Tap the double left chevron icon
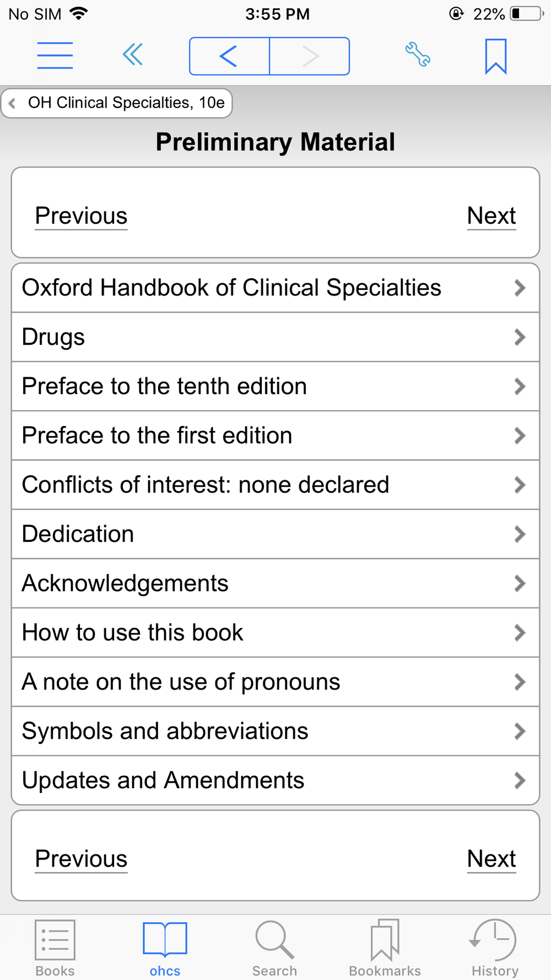 [133, 55]
